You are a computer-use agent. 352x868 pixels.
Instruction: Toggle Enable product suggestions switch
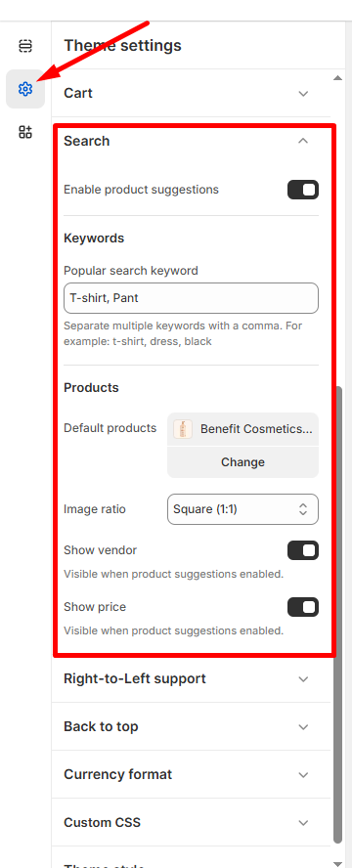pyautogui.click(x=303, y=190)
